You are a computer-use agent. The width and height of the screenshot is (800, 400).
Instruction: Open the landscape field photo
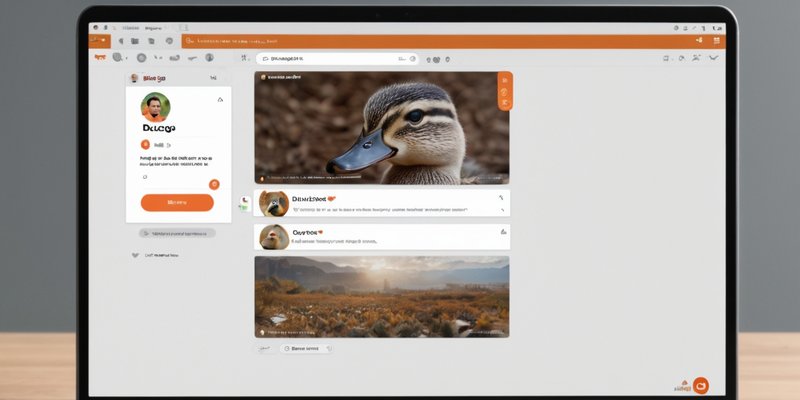coord(382,297)
